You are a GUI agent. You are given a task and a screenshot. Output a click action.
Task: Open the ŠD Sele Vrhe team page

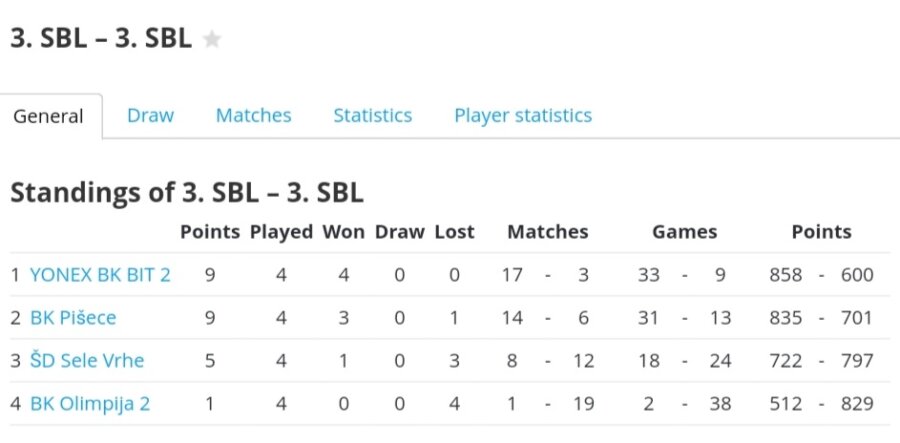[x=85, y=361]
